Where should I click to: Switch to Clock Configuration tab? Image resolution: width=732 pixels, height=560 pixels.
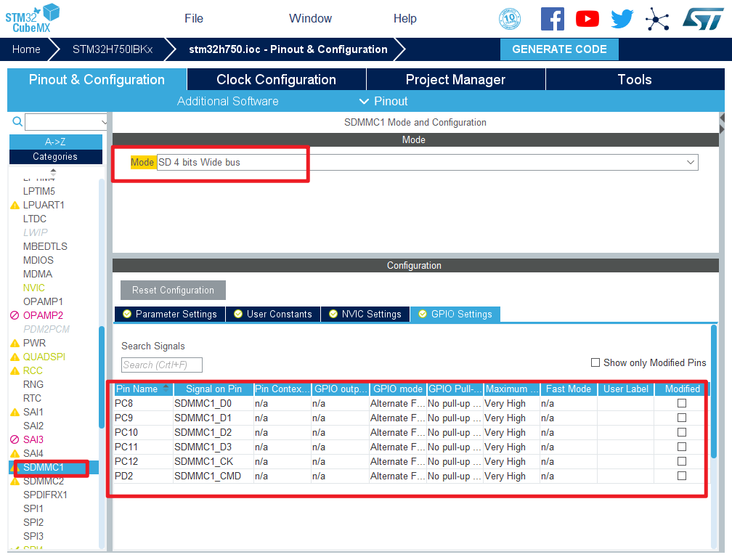click(x=276, y=80)
